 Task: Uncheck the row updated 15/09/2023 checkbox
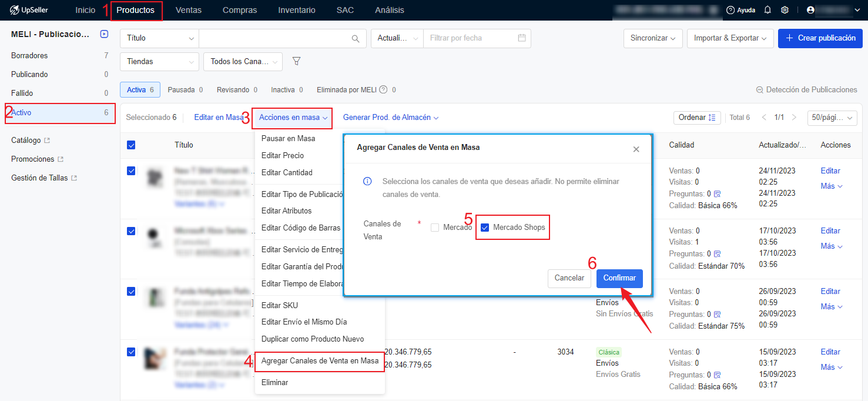point(131,352)
